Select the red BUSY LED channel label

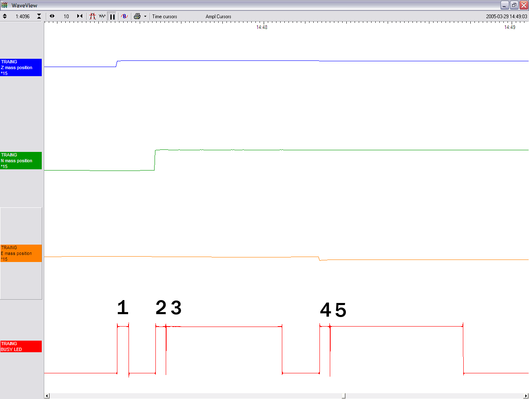[x=21, y=346]
